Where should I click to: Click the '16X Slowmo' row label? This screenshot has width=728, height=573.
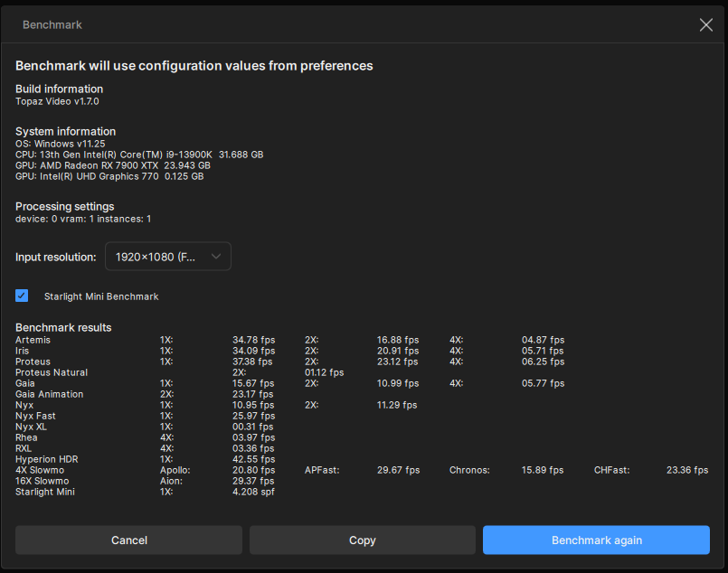[x=43, y=481]
